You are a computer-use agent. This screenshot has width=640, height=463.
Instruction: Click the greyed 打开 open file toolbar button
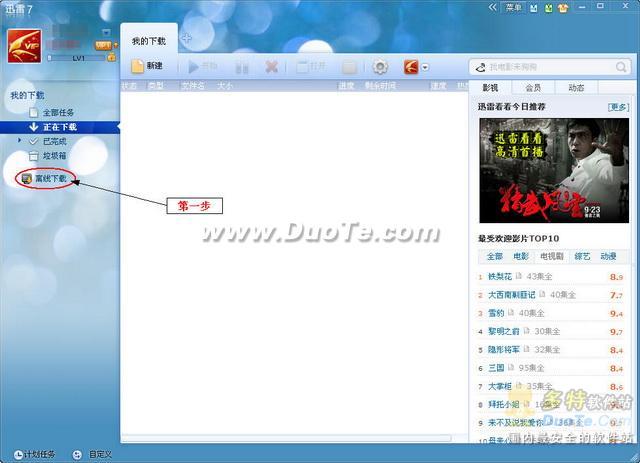pyautogui.click(x=311, y=66)
